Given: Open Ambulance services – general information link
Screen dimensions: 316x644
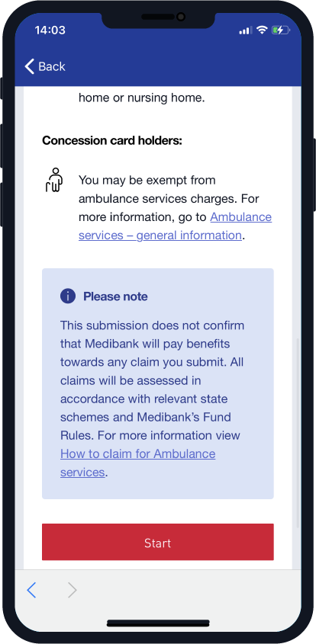Looking at the screenshot, I should coord(175,226).
